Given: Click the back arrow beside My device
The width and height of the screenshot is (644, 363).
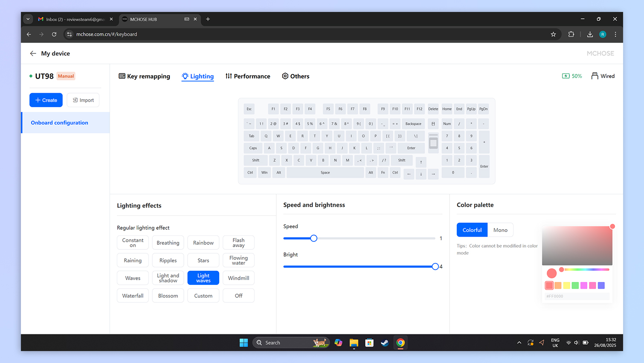Looking at the screenshot, I should [x=33, y=53].
